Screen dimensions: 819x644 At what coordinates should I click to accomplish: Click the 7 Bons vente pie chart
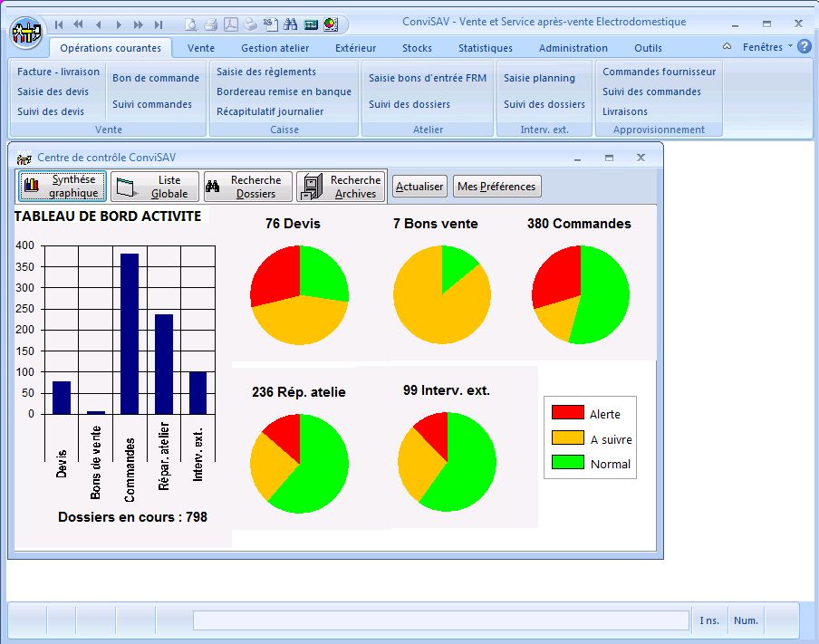click(442, 294)
